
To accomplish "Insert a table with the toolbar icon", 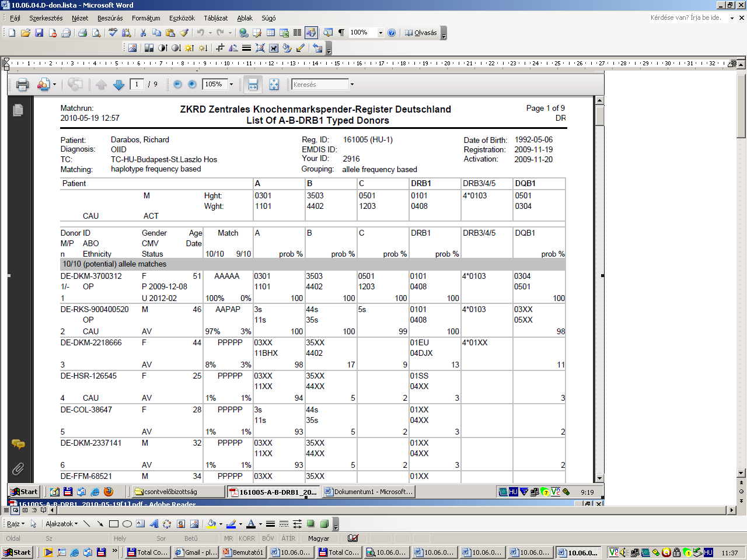I will click(270, 33).
